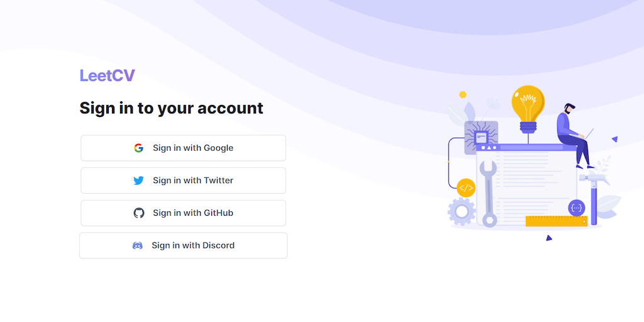Tap the yellow ruler graphic
Viewport: 644px width, 322px height.
click(x=556, y=221)
